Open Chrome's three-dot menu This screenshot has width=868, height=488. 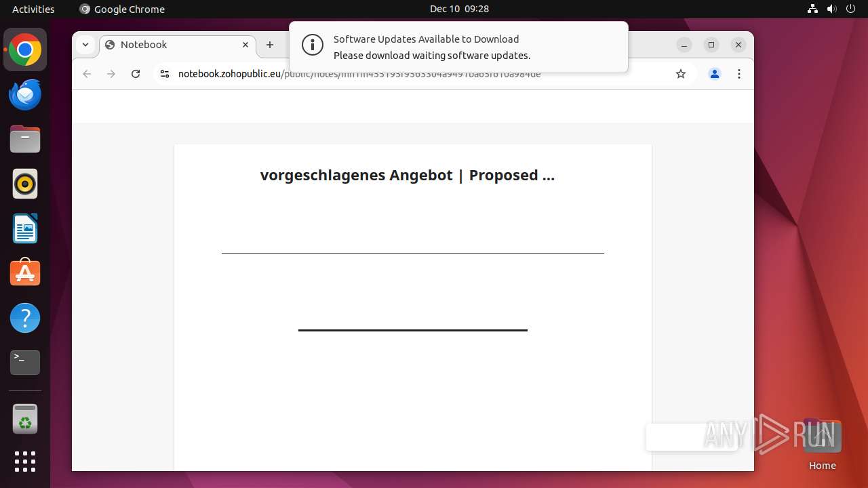point(739,74)
